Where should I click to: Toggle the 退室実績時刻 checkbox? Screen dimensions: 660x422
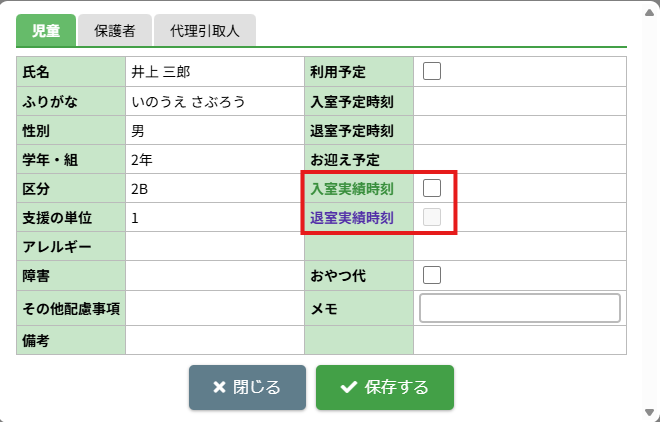tap(432, 217)
